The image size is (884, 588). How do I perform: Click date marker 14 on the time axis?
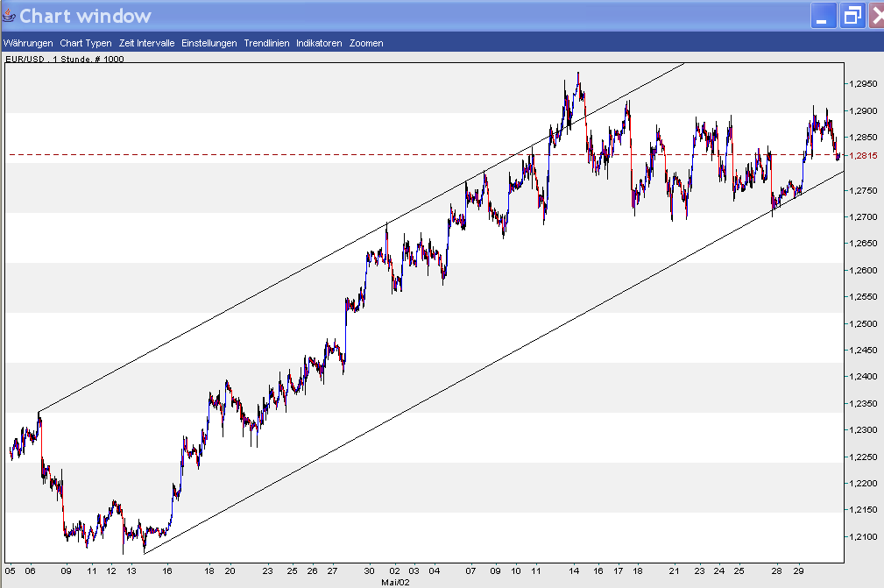(574, 570)
